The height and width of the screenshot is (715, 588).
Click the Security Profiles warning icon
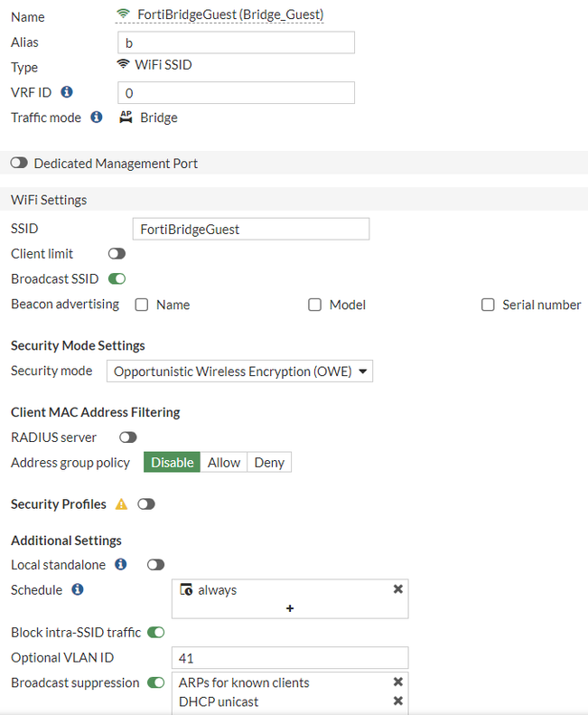point(121,504)
